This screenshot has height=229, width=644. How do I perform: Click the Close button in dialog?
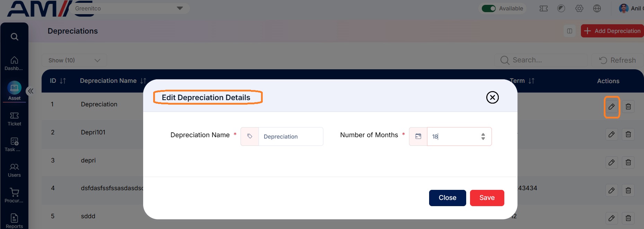coord(447,198)
